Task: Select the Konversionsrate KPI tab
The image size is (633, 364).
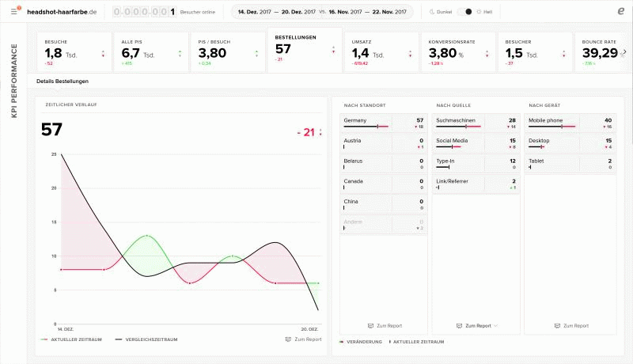Action: coord(457,51)
